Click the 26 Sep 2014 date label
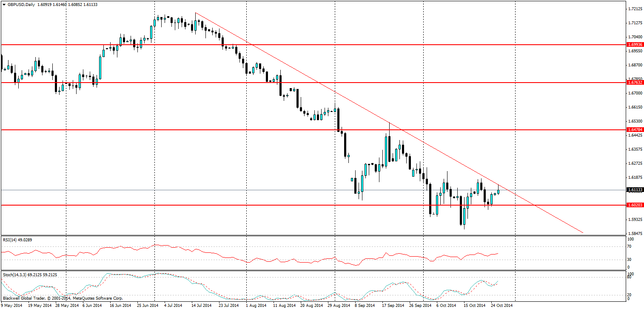This screenshot has width=644, height=309. 420,305
